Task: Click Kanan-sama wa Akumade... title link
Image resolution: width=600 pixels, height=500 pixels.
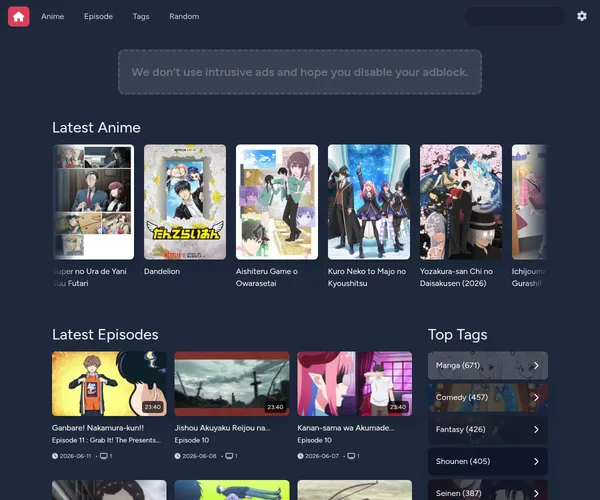Action: pos(346,428)
